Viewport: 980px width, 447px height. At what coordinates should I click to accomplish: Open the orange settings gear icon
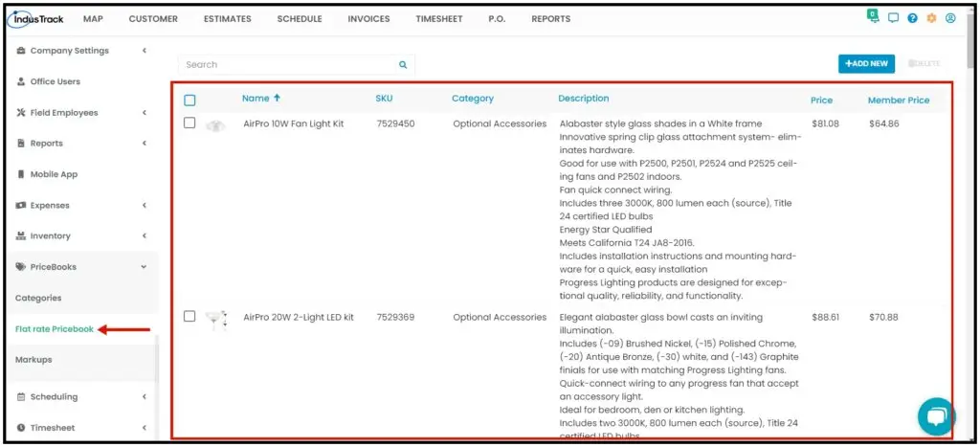coord(931,19)
